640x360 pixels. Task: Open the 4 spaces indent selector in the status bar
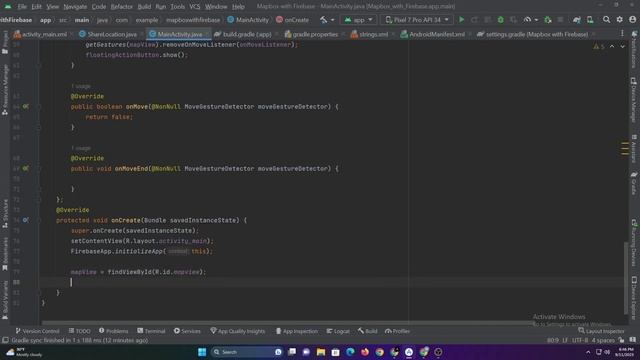click(x=603, y=340)
